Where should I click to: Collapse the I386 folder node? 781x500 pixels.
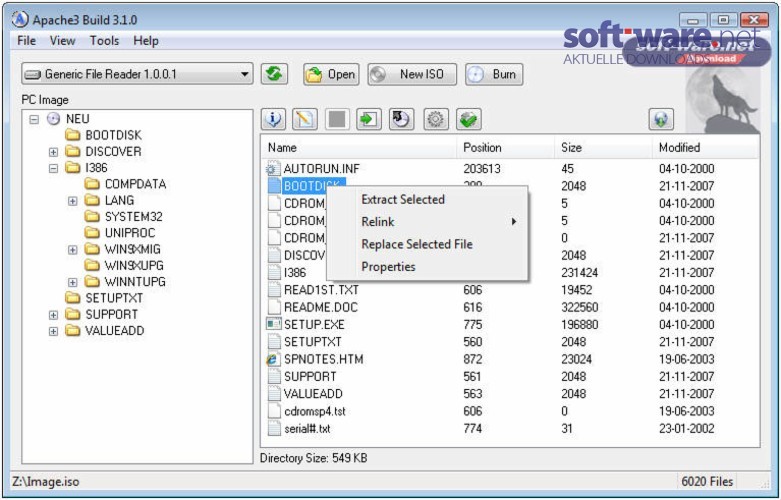click(53, 168)
